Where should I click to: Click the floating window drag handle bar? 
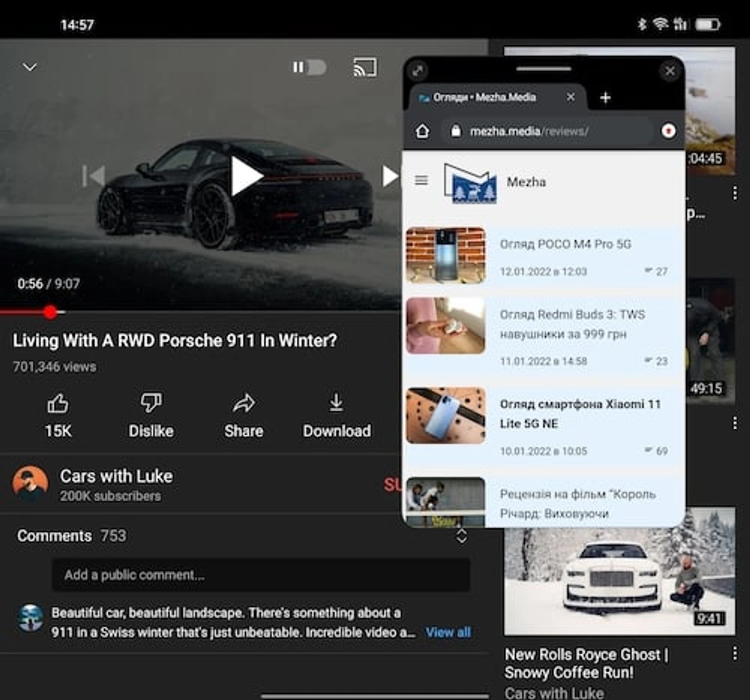pos(543,69)
